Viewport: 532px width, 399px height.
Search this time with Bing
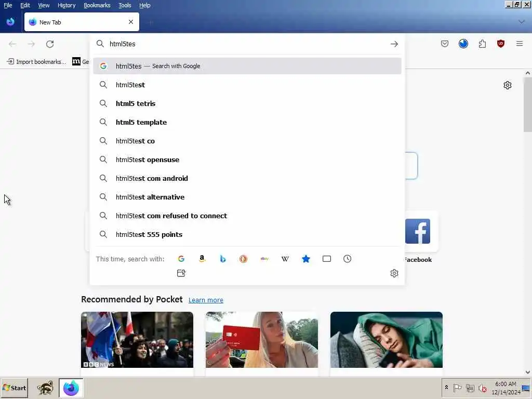click(223, 259)
